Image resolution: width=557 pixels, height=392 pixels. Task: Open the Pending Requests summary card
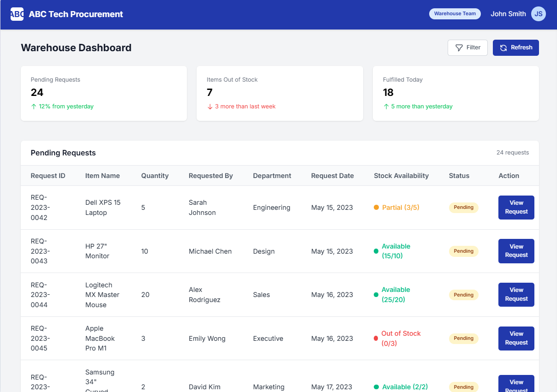tap(104, 93)
